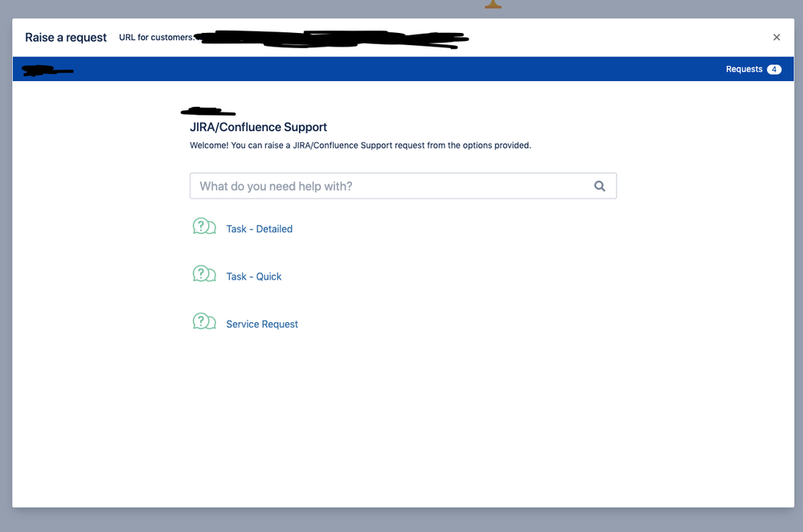Click the JIRA/Confluence Support heading

pos(258,127)
